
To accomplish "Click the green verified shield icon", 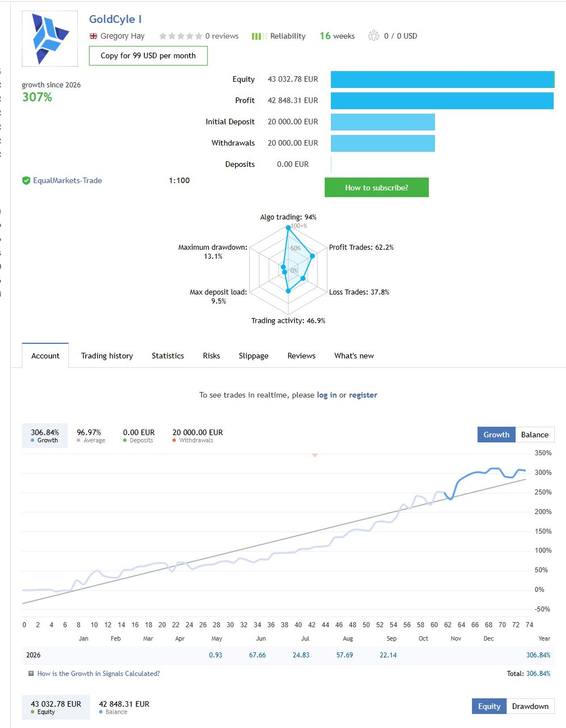I will pos(26,180).
